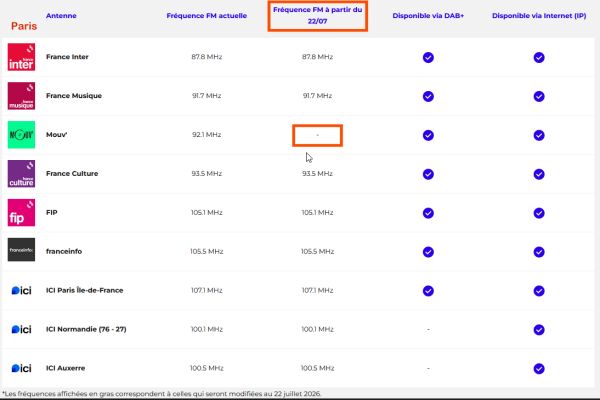Click the ICI Paris Île-de-France logo
The image size is (600, 400).
tap(21, 291)
